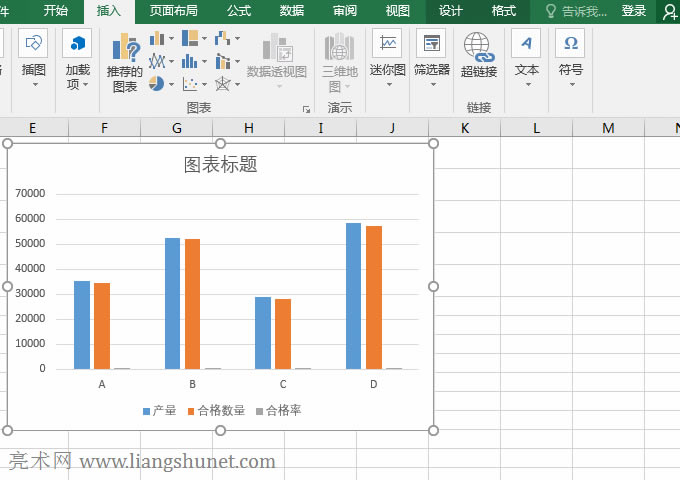Click the 合格率 legend entry
Screen dimensions: 680x480
(x=278, y=410)
